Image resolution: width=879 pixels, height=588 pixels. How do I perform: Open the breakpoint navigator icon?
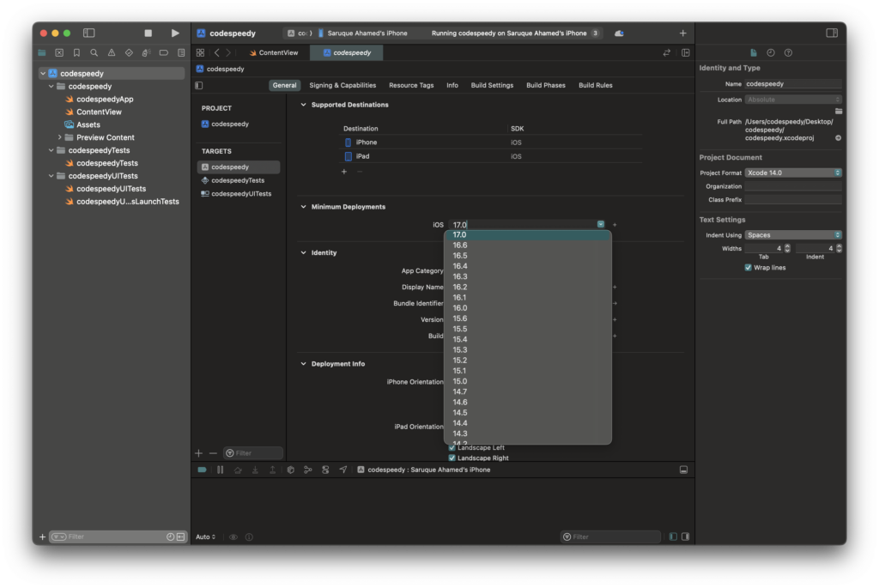pos(164,52)
